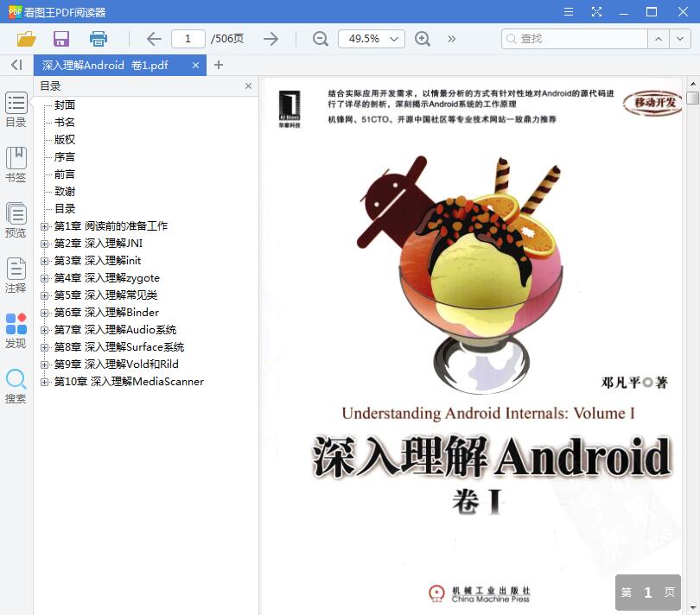Print the PDF using the printer icon
Image resolution: width=700 pixels, height=615 pixels.
coord(99,39)
